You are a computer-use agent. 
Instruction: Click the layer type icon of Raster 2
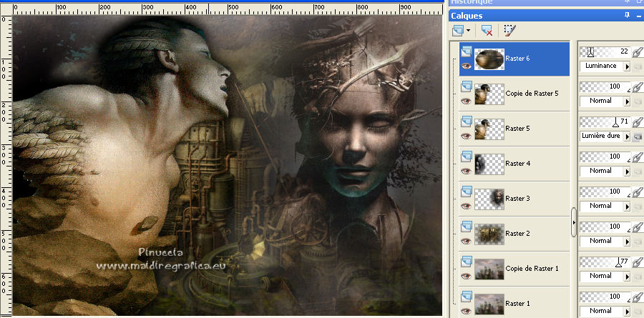point(466,227)
